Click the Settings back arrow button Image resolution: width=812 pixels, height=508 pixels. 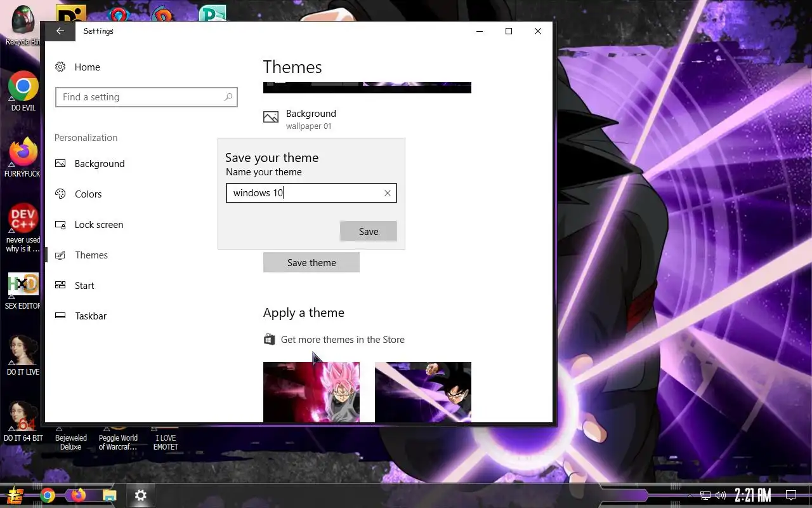[x=60, y=31]
